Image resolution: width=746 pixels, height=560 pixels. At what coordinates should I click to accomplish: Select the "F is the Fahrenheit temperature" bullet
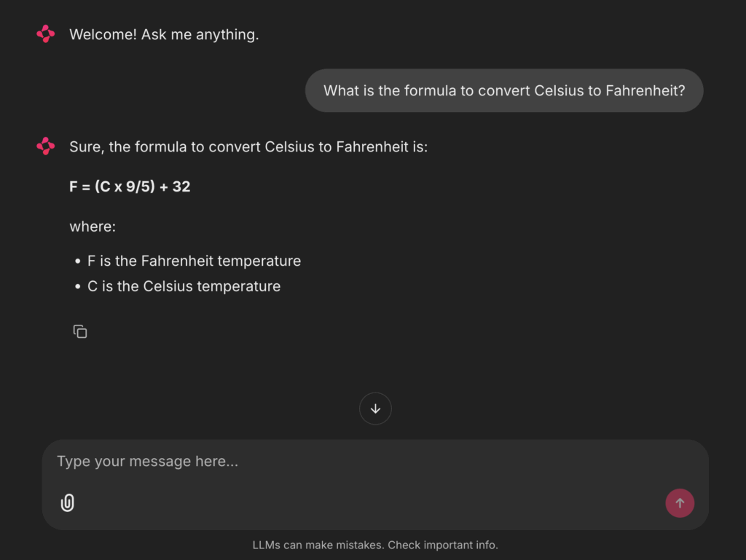tap(194, 261)
